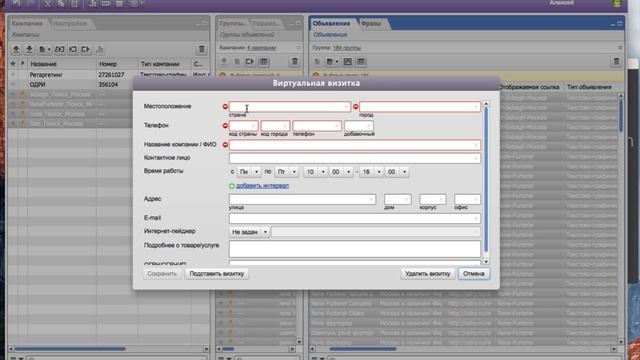Click the 184 группы link in Ads panel
This screenshot has height=360, width=640.
click(x=347, y=48)
